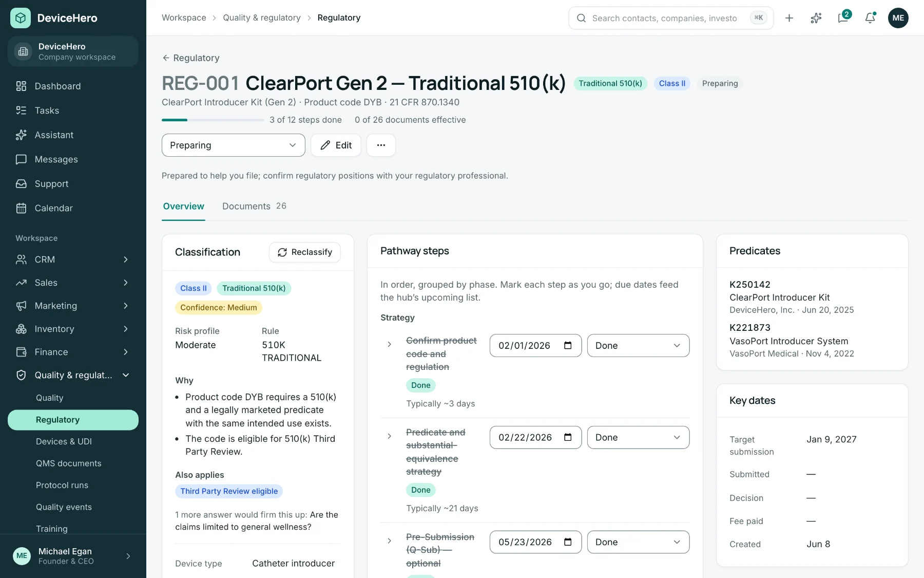Click the 05/23/2026 due date field
924x578 pixels.
[535, 542]
